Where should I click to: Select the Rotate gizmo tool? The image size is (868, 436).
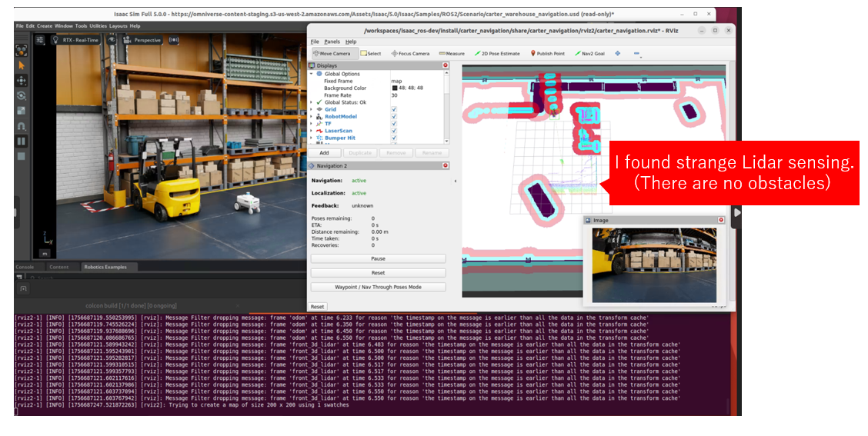tap(21, 95)
